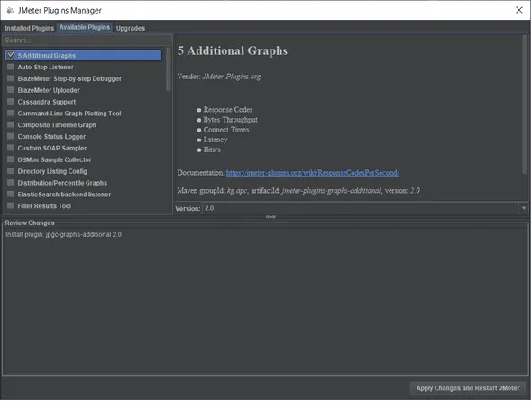Viewport: 532px width, 409px height.
Task: Select the Console Status Logger name
Action: [51, 137]
